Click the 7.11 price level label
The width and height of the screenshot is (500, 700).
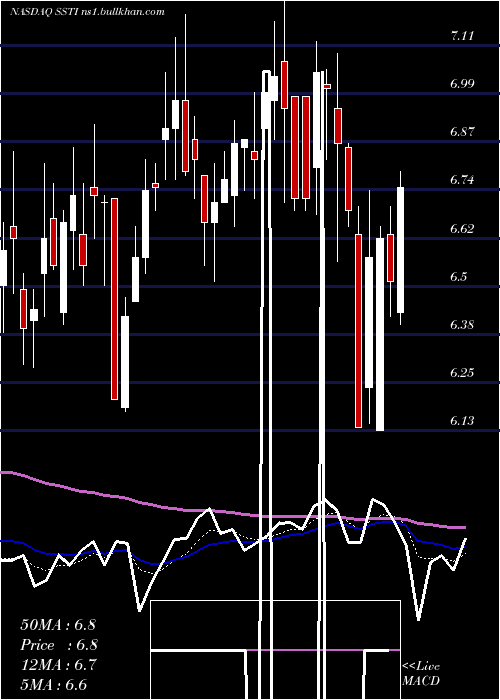462,37
